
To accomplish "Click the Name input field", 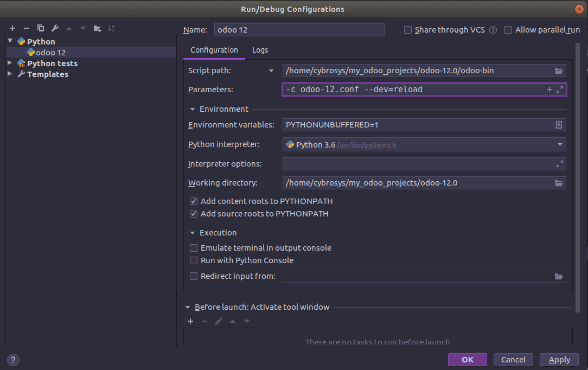I will tap(299, 30).
